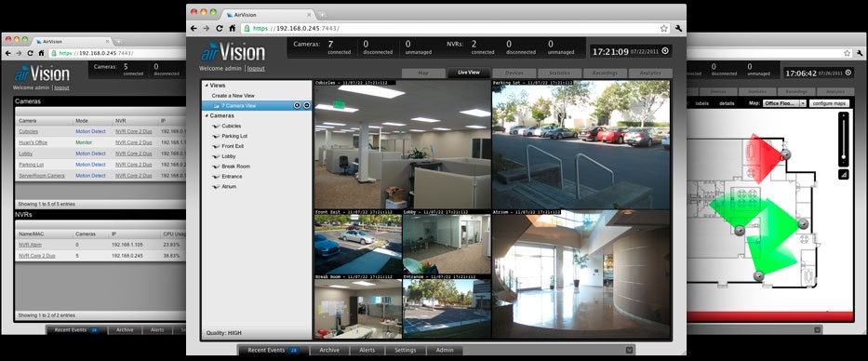Screen dimensions: 868x361
Task: Click the map zoom slider handle
Action: click(x=843, y=156)
